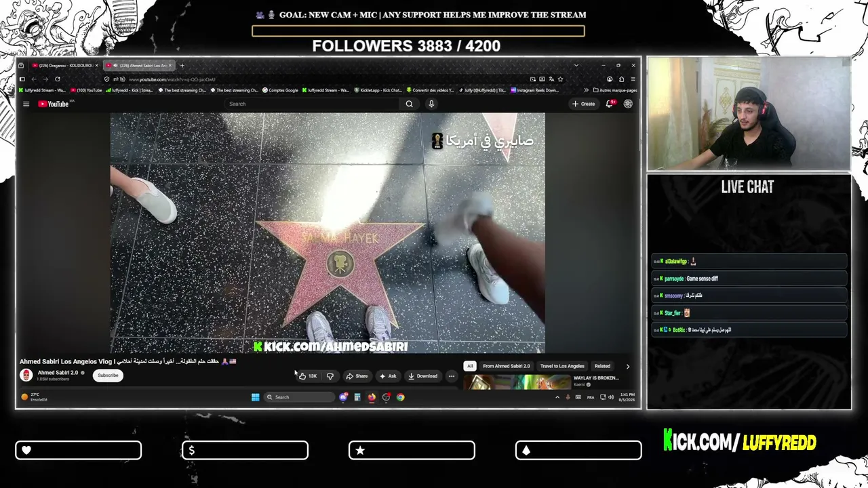Click the Ahmed Sabiri 2.0 channel name
868x488 pixels.
(x=58, y=373)
